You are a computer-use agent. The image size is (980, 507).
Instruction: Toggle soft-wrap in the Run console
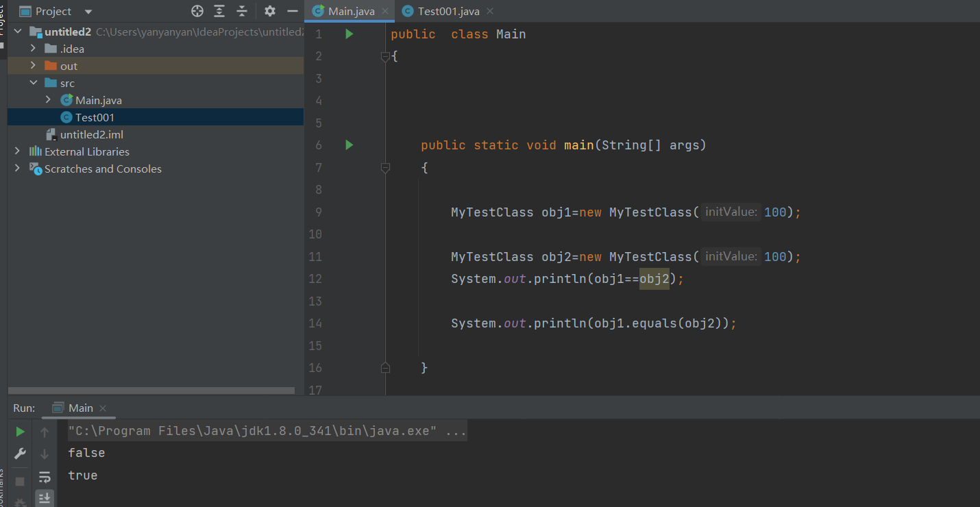coord(45,477)
